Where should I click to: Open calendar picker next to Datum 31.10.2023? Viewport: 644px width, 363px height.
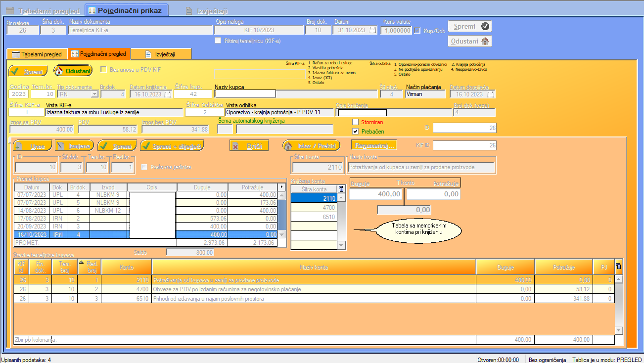click(372, 30)
